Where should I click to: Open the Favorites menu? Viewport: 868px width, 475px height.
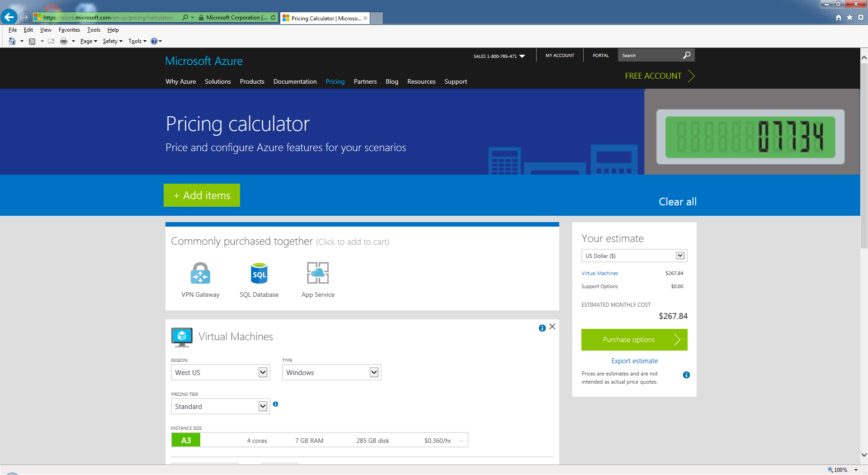pyautogui.click(x=69, y=30)
